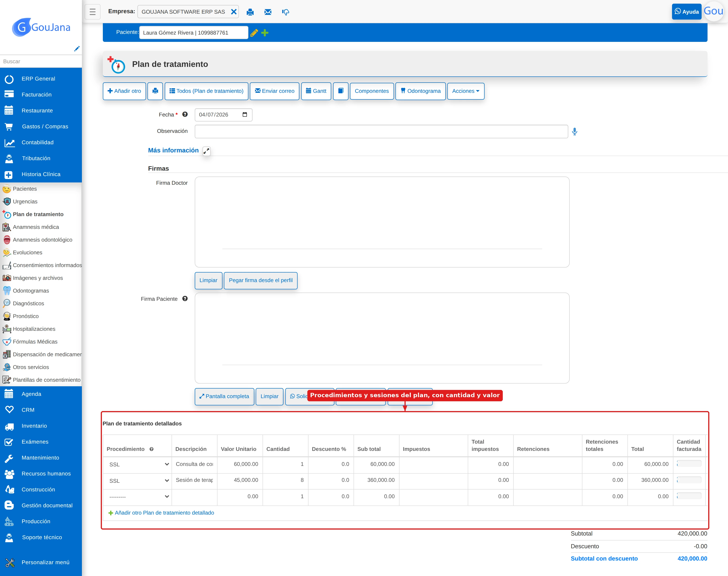728x576 pixels.
Task: Click Subtotal con descuento label
Action: pos(604,558)
